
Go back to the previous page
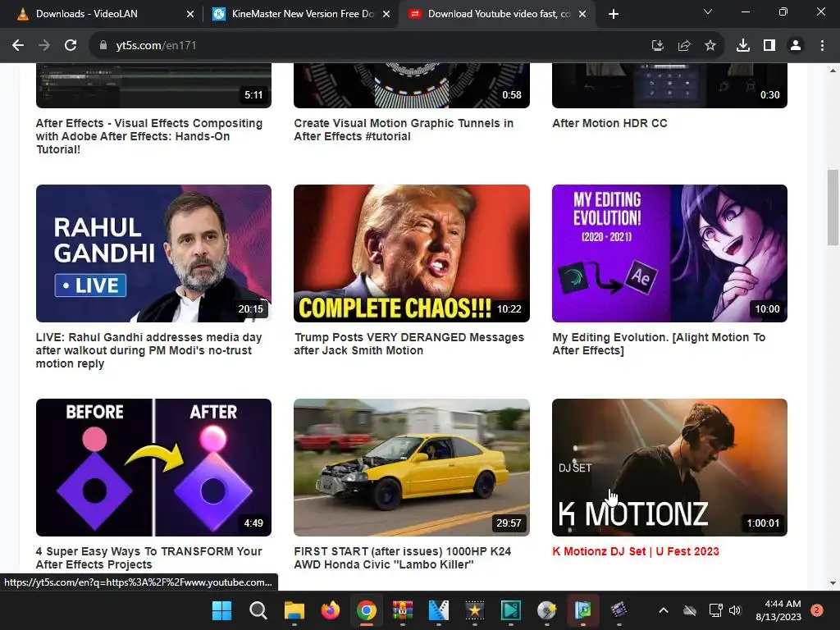[18, 46]
